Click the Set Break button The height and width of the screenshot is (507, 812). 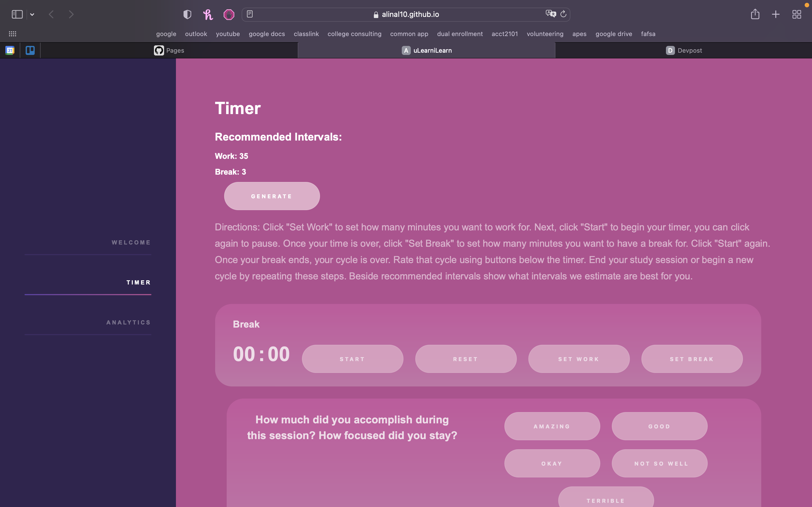[x=692, y=359]
